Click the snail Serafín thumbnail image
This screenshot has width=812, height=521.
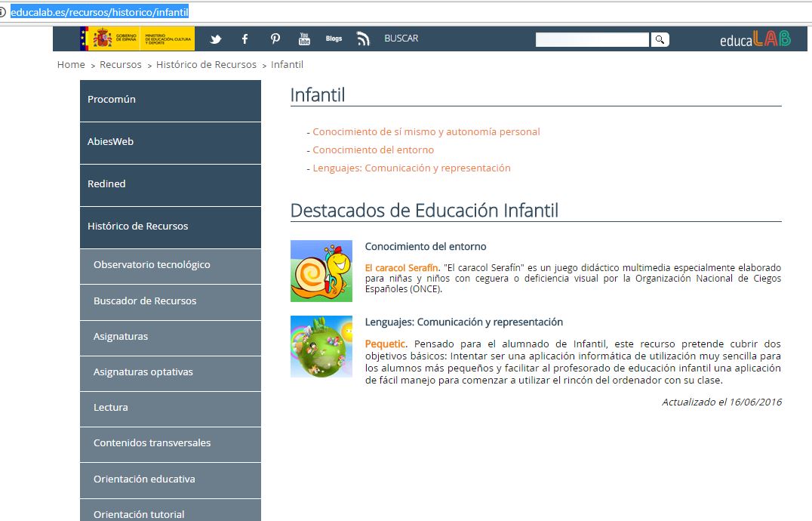(x=321, y=271)
